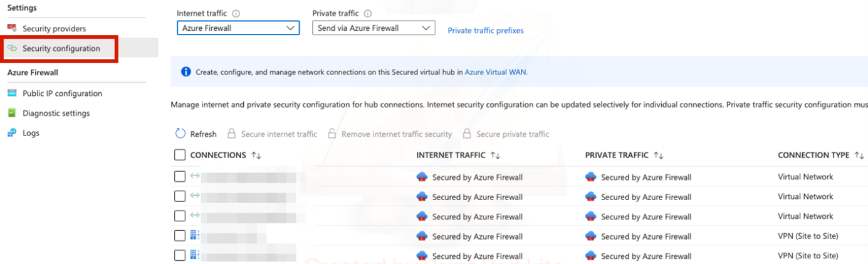This screenshot has width=868, height=264.
Task: Click the Private traffic info icon
Action: coord(368,13)
